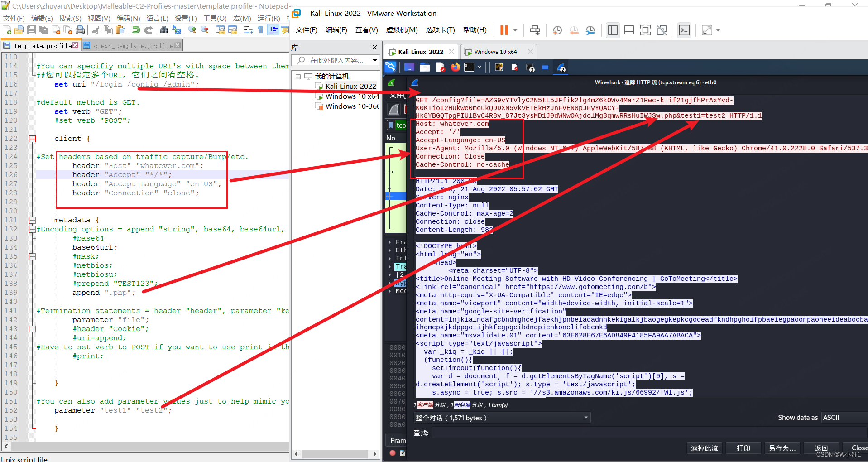Open Kali applications menu dragon icon
868x462 pixels.
pyautogui.click(x=390, y=67)
